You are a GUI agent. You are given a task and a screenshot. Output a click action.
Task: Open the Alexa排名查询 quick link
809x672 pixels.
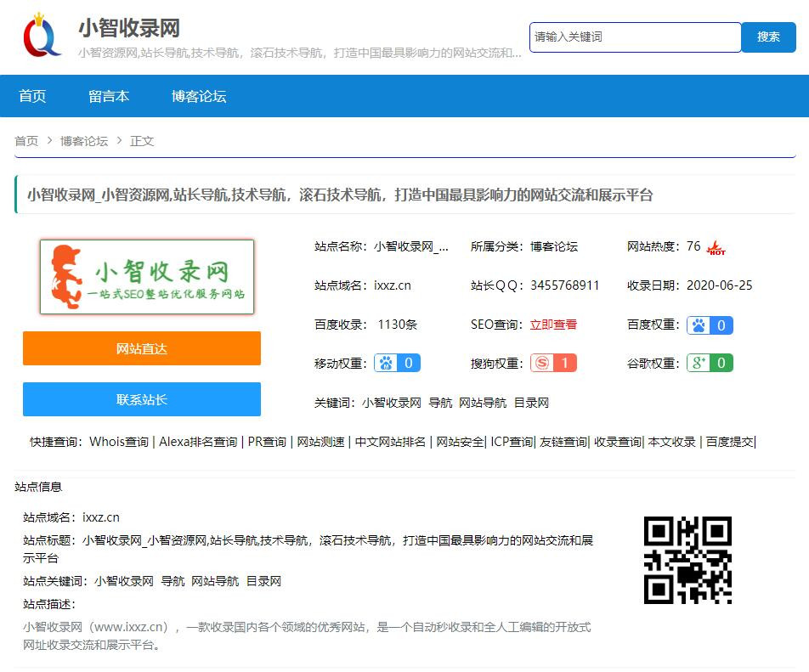(x=198, y=442)
